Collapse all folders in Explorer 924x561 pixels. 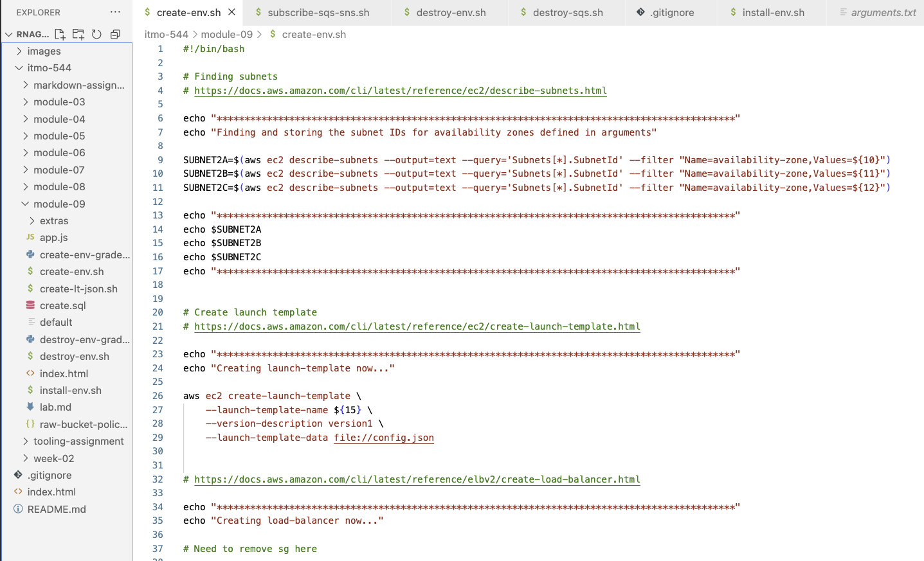pyautogui.click(x=115, y=34)
